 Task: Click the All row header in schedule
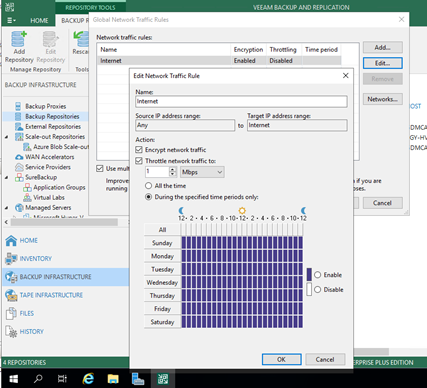pyautogui.click(x=162, y=230)
